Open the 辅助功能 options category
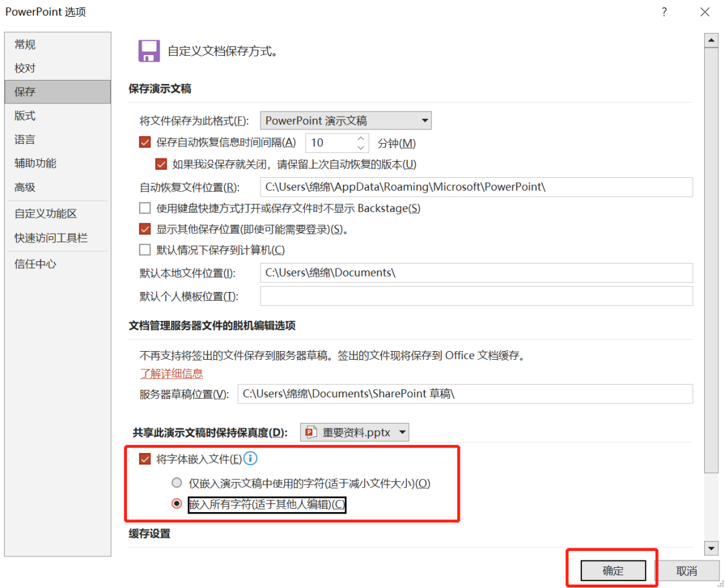The height and width of the screenshot is (588, 725). point(58,163)
